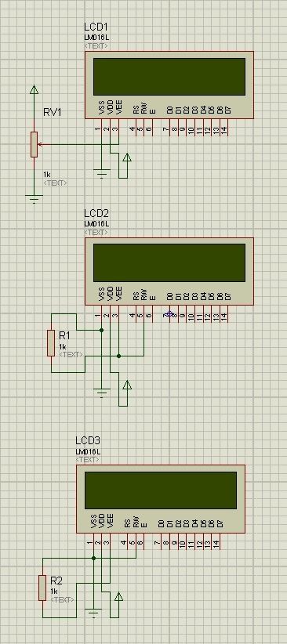Click the <TEXT> placeholder beside R1
This screenshot has width=287, height=644.
(71, 354)
